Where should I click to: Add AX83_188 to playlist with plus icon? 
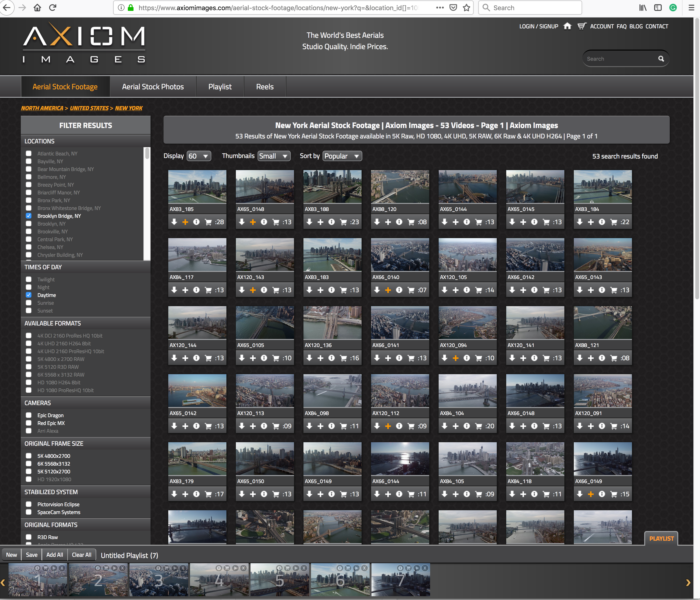(320, 222)
